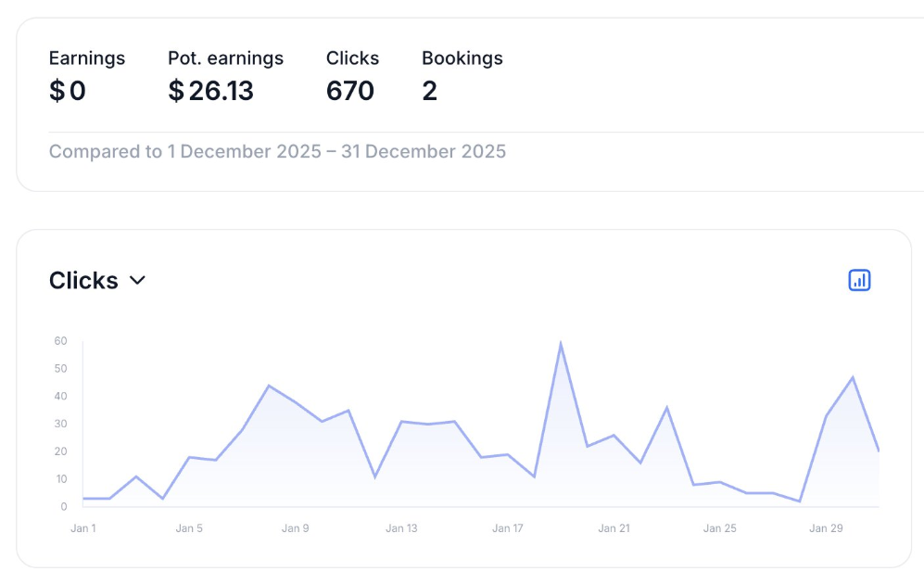Click the Jan 1 axis label

[82, 528]
